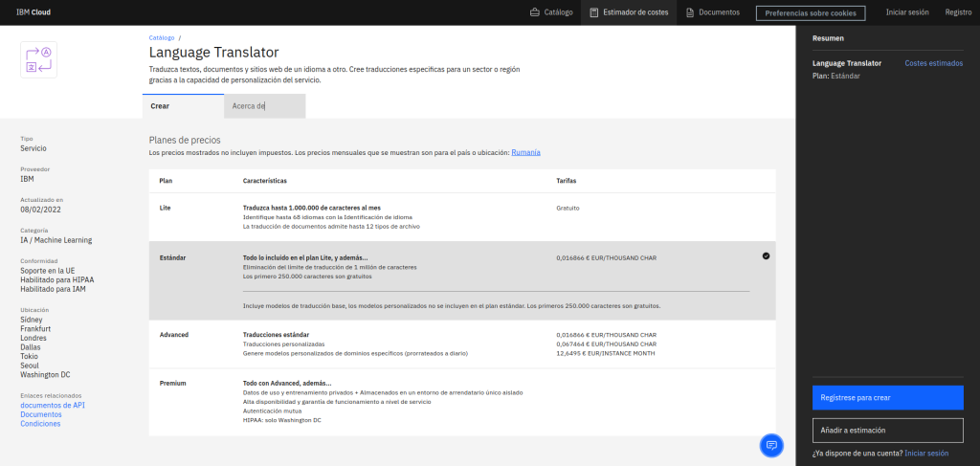Open the Catálogo menu item
The width and height of the screenshot is (980, 466).
click(551, 11)
